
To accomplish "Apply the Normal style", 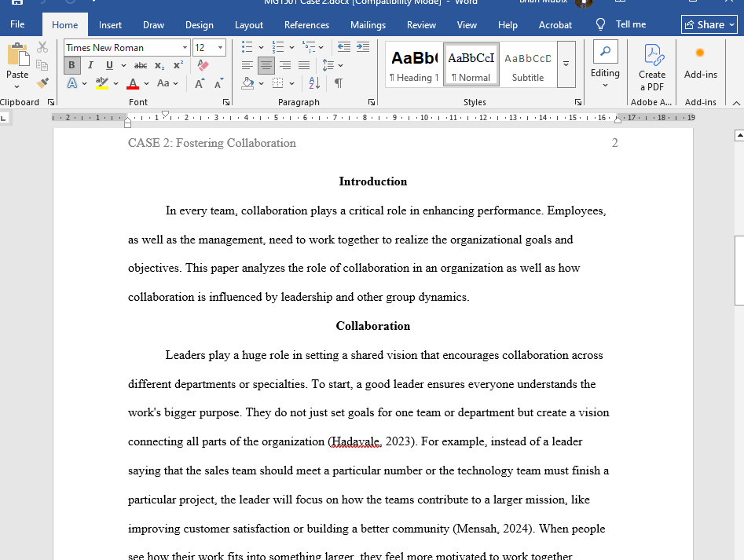I will pos(471,64).
